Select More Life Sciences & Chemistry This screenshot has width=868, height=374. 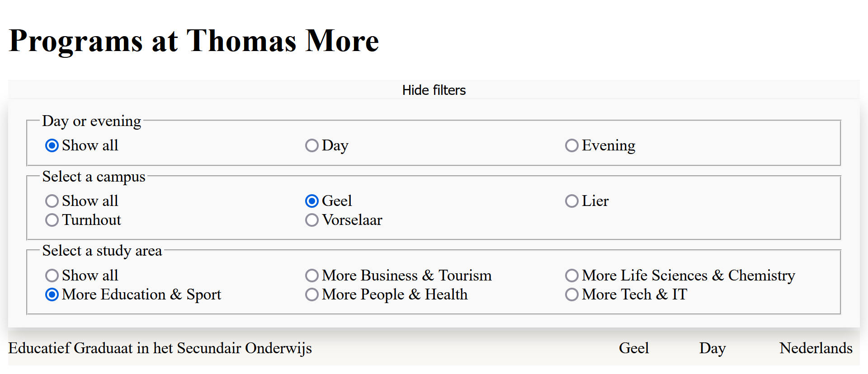tap(572, 276)
